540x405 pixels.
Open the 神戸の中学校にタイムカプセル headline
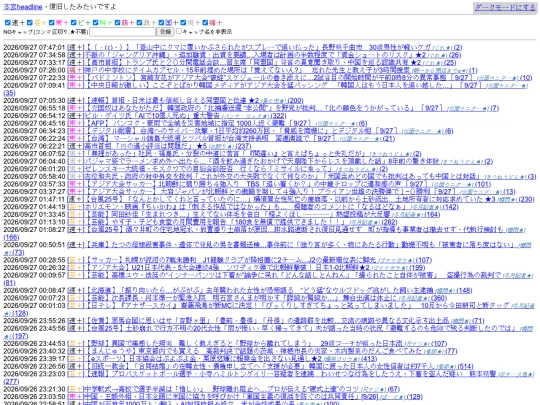[x=246, y=70]
